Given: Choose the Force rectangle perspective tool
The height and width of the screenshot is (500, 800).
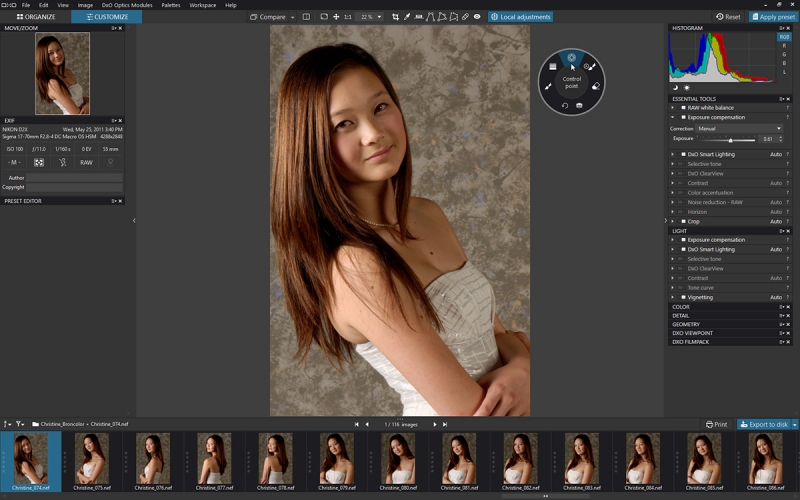Looking at the screenshot, I should [442, 17].
